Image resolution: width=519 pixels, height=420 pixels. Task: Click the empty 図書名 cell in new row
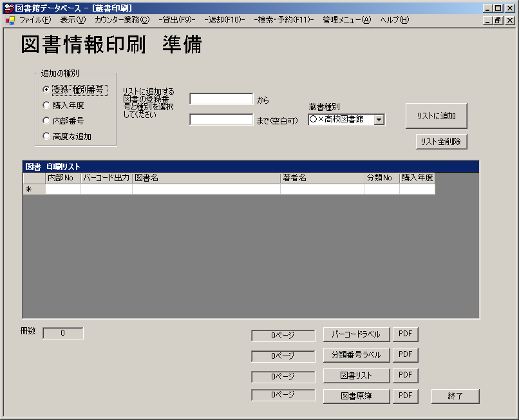click(207, 189)
